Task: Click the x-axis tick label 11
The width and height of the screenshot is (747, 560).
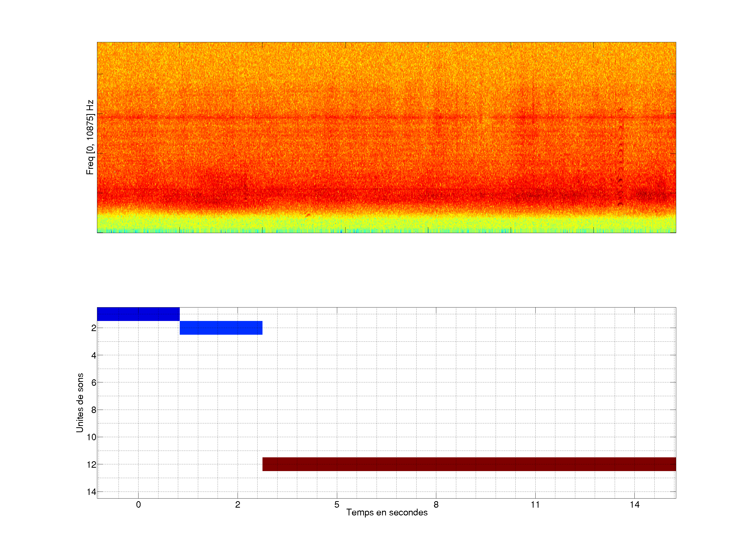Action: (535, 505)
